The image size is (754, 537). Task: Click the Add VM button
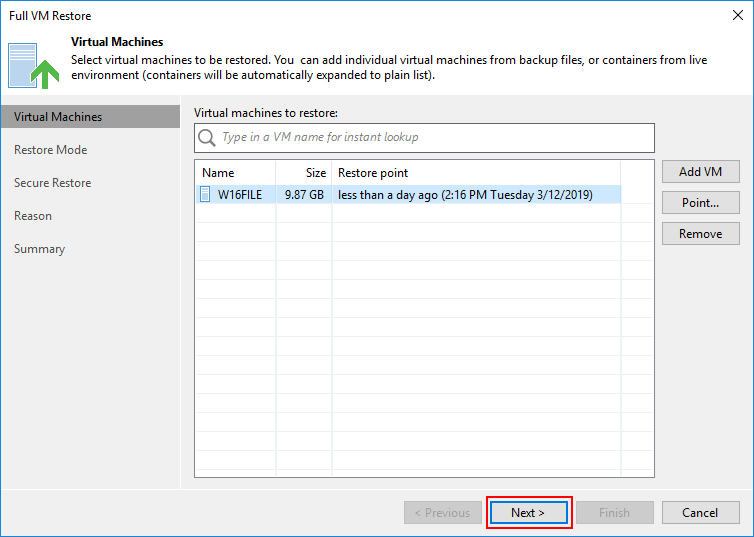[x=701, y=172]
